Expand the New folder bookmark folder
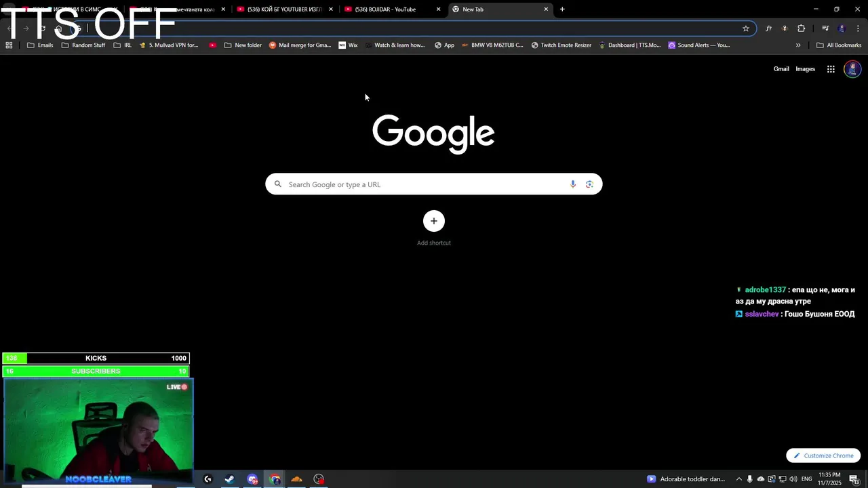The height and width of the screenshot is (488, 868). click(x=243, y=45)
